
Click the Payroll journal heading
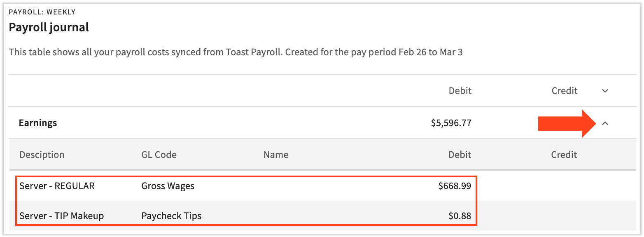click(49, 28)
